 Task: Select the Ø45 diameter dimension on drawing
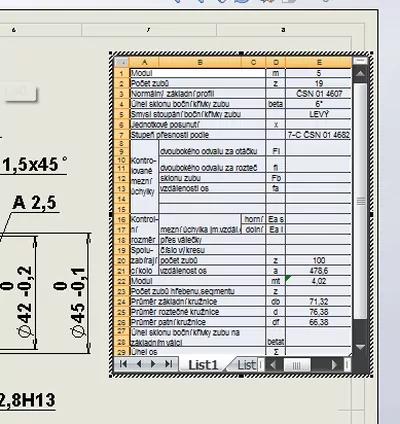(78, 302)
